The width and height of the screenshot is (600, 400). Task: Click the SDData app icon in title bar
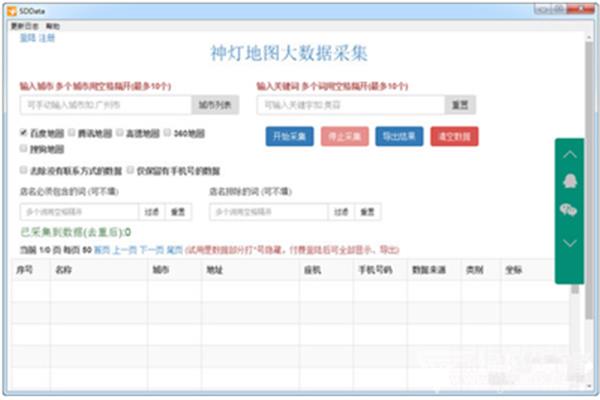click(x=12, y=11)
